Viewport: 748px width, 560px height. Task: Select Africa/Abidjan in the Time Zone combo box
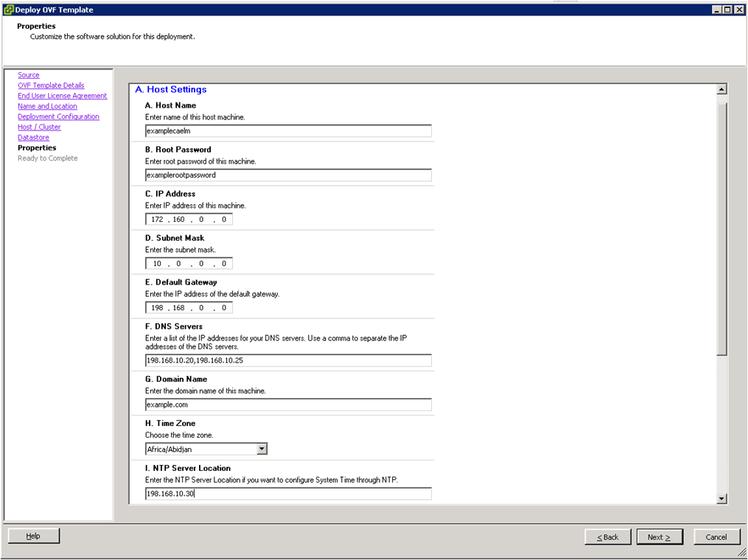tap(199, 449)
